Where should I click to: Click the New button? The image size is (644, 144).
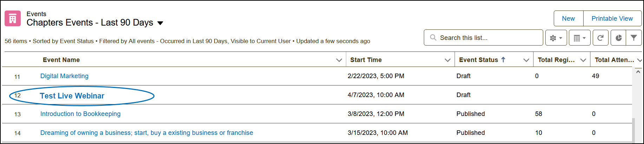tap(568, 19)
